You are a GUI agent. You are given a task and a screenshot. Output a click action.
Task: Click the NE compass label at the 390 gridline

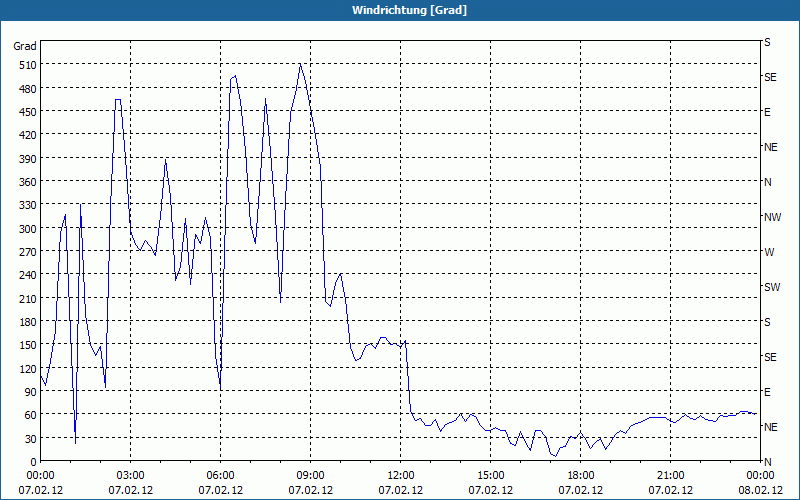click(x=771, y=147)
